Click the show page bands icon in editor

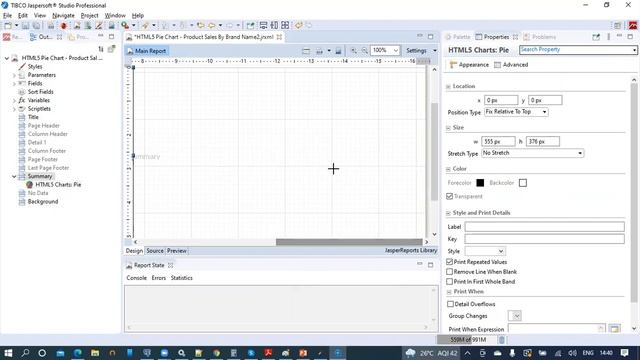coord(306,51)
